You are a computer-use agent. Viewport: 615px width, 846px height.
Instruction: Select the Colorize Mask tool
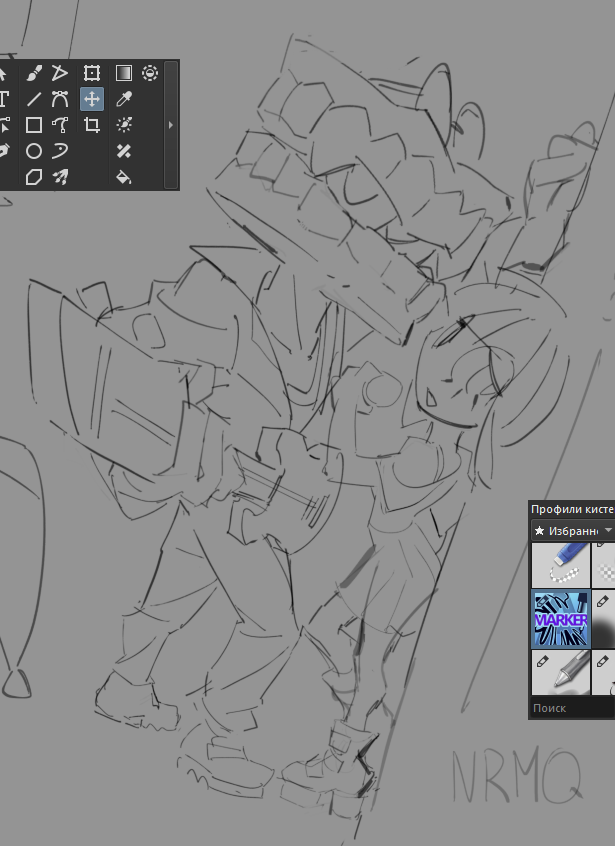coord(124,125)
